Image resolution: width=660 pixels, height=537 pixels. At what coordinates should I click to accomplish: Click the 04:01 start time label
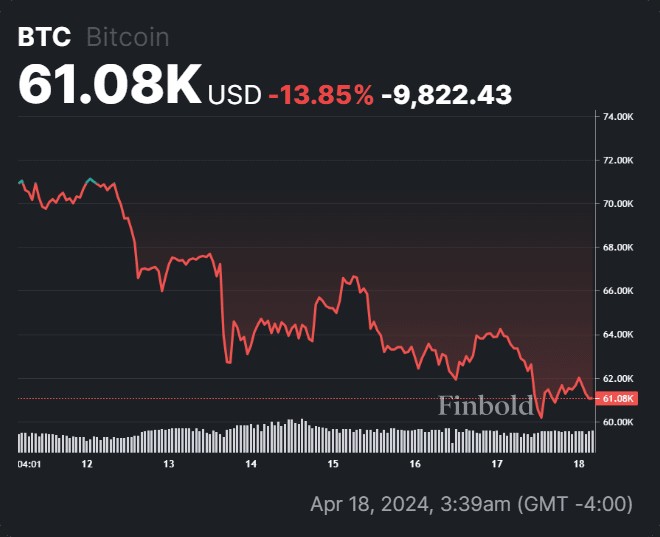29,464
